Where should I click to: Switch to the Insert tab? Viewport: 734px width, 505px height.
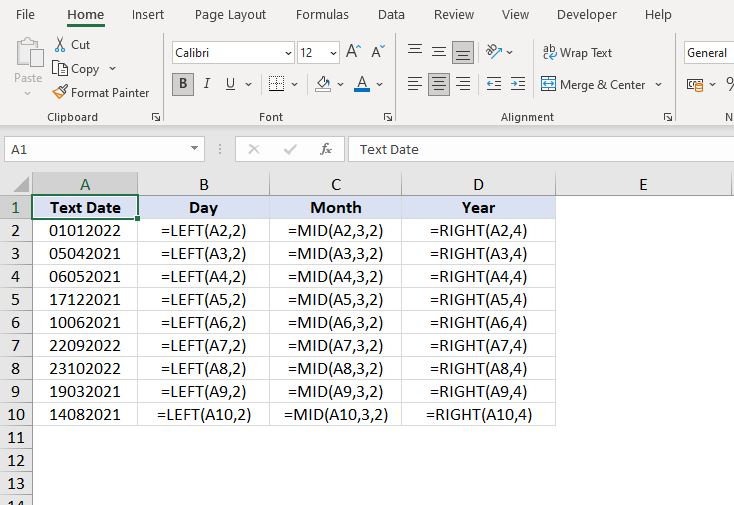point(147,15)
